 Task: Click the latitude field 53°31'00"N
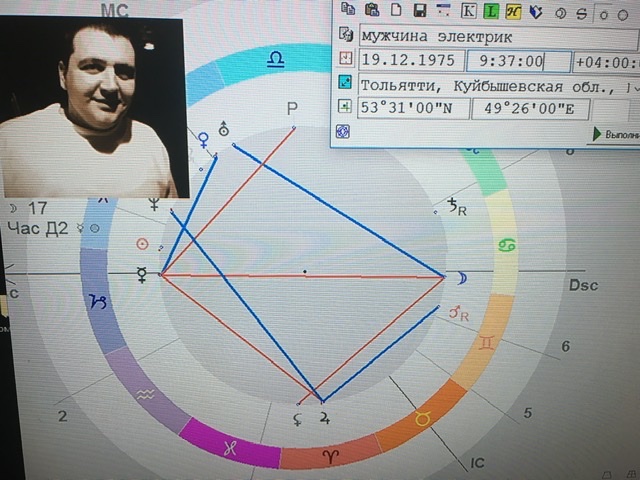coord(413,108)
